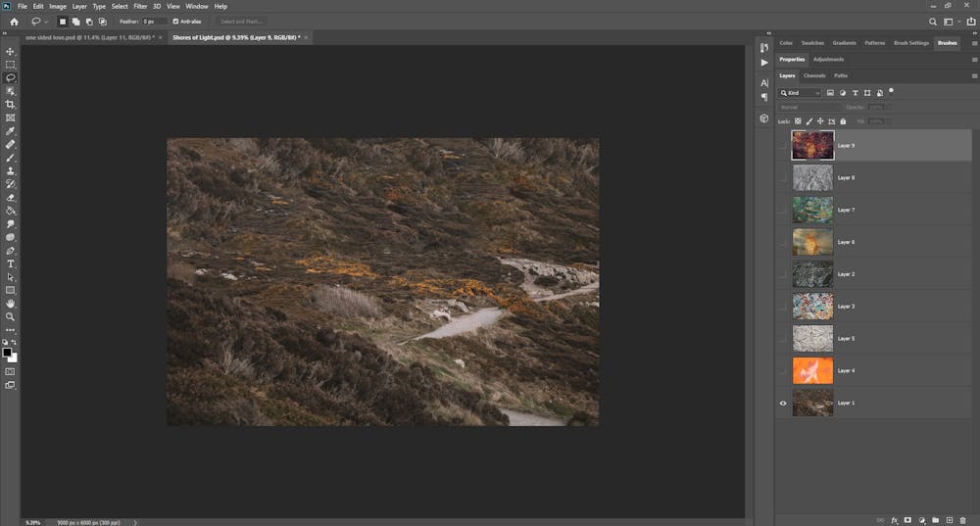Select the Rectangular Marquee tool
Screen dimensions: 980x526
(x=10, y=65)
